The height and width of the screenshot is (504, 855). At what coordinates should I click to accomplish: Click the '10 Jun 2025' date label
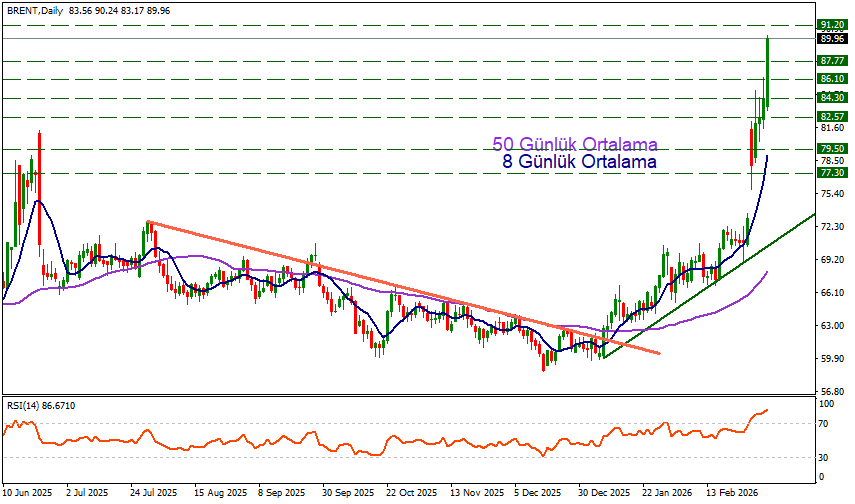[28, 493]
